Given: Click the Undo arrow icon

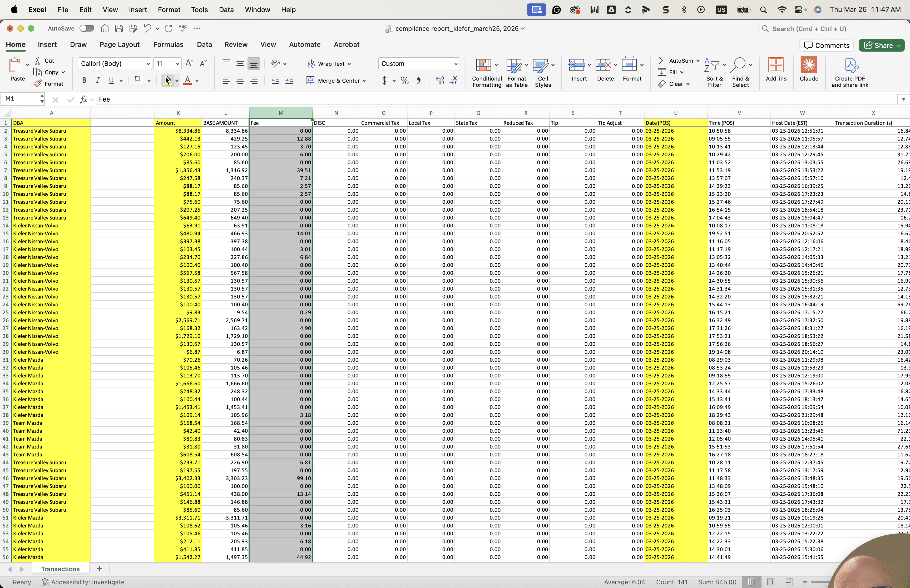Looking at the screenshot, I should point(147,28).
